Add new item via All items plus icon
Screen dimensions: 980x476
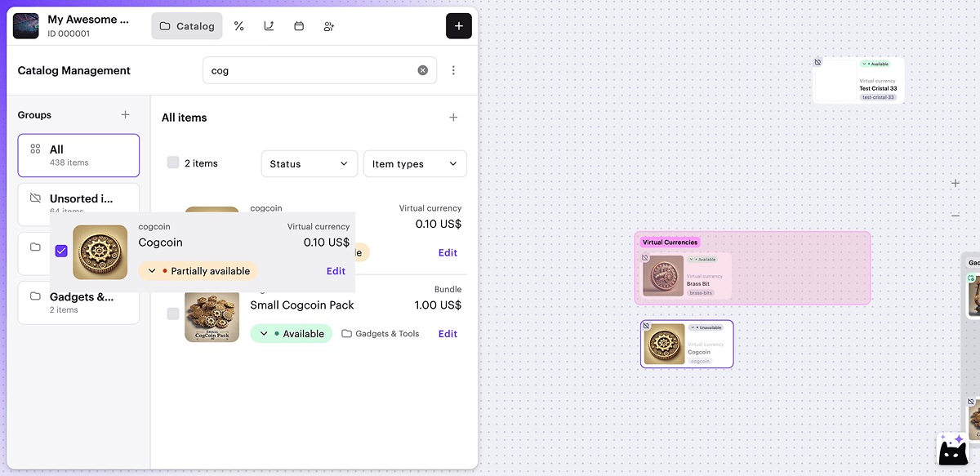[x=453, y=118]
